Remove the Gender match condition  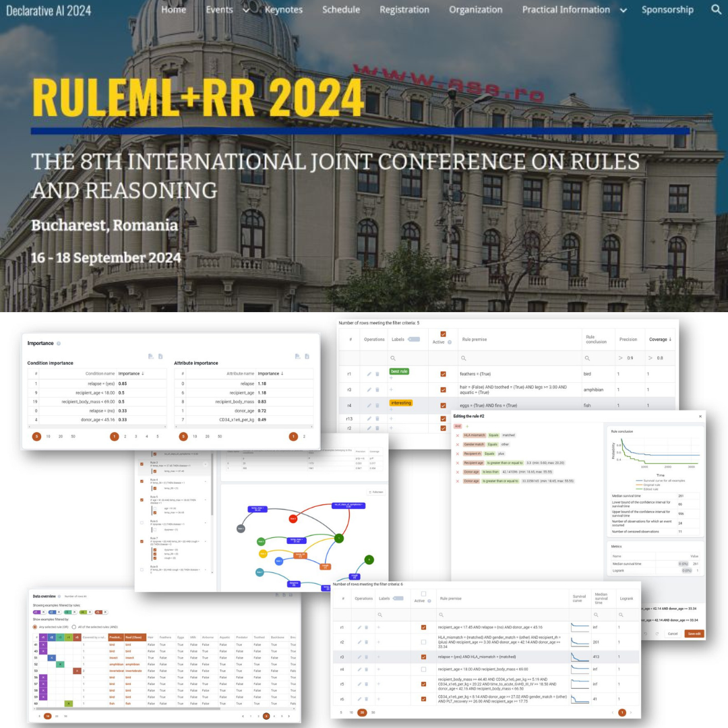point(457,445)
